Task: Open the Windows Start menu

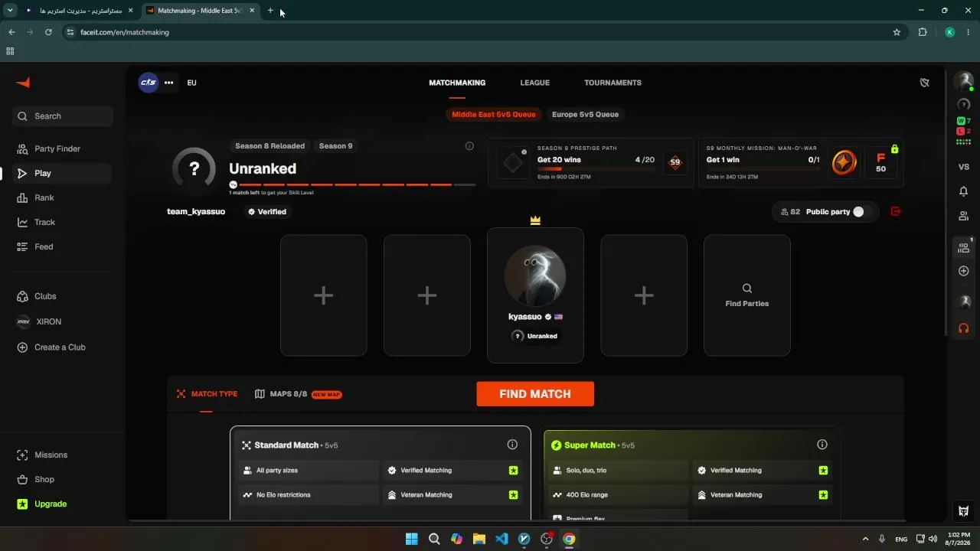Action: (411, 539)
